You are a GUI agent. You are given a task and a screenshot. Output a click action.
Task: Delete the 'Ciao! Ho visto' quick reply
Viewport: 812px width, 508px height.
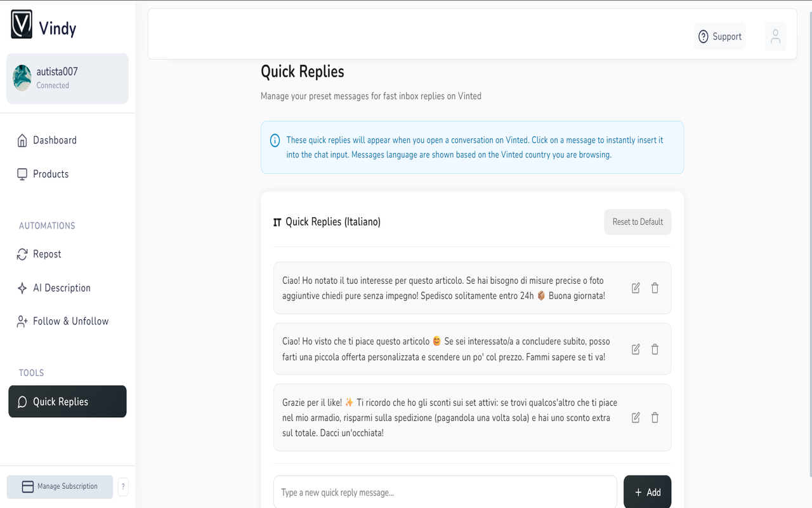655,349
